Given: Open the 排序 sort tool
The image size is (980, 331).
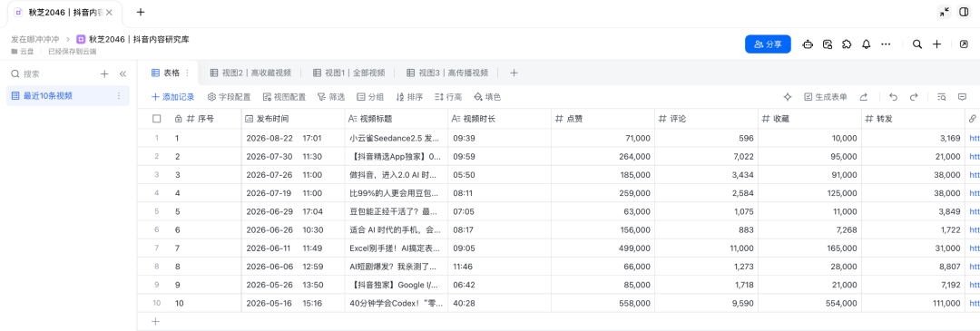Looking at the screenshot, I should (x=409, y=97).
